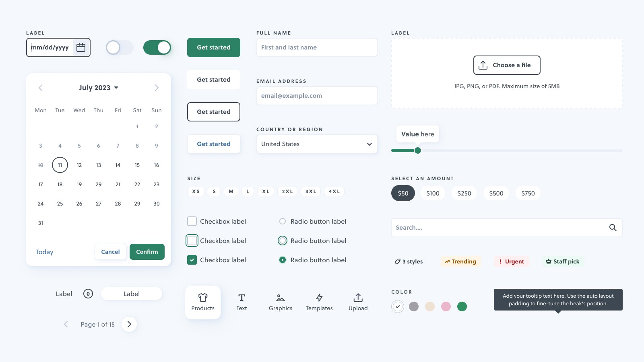
Task: Select the $250 amount
Action: click(x=464, y=193)
